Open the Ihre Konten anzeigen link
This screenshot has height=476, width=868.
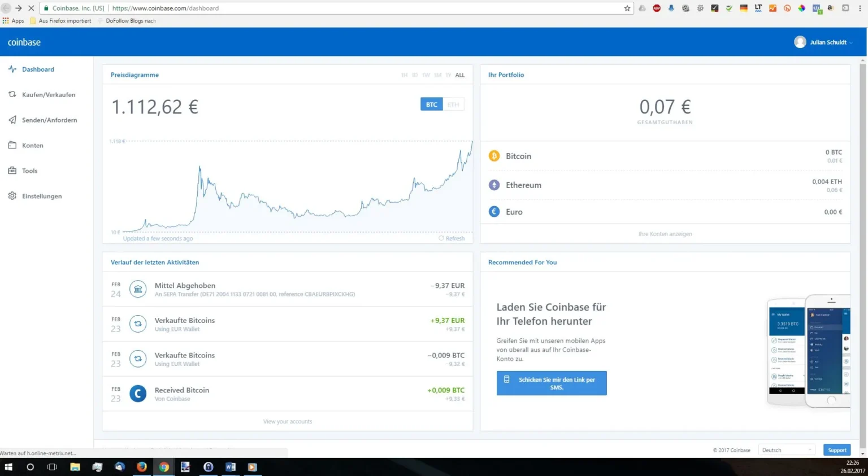(665, 233)
